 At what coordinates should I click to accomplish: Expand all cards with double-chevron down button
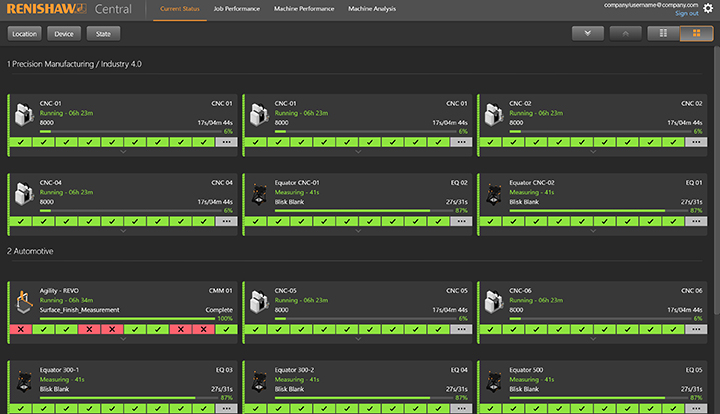tap(588, 33)
